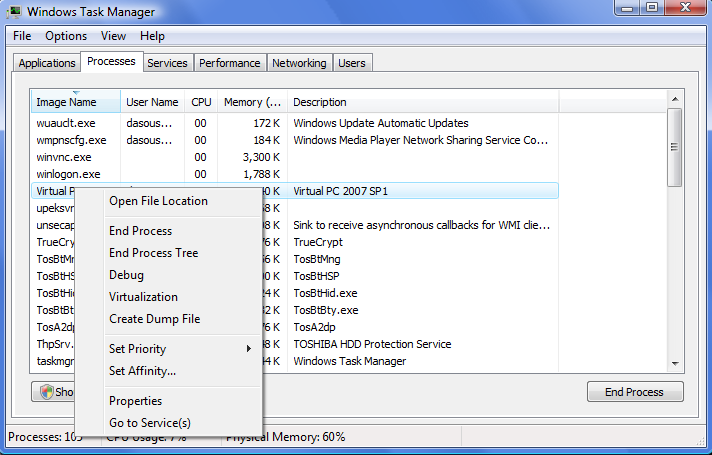The width and height of the screenshot is (712, 455).
Task: Select End Process in context menu
Action: 168,231
